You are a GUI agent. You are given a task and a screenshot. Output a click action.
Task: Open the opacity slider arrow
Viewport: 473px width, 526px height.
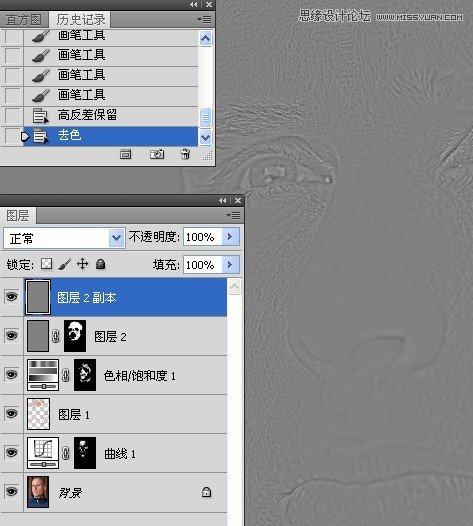pos(230,237)
